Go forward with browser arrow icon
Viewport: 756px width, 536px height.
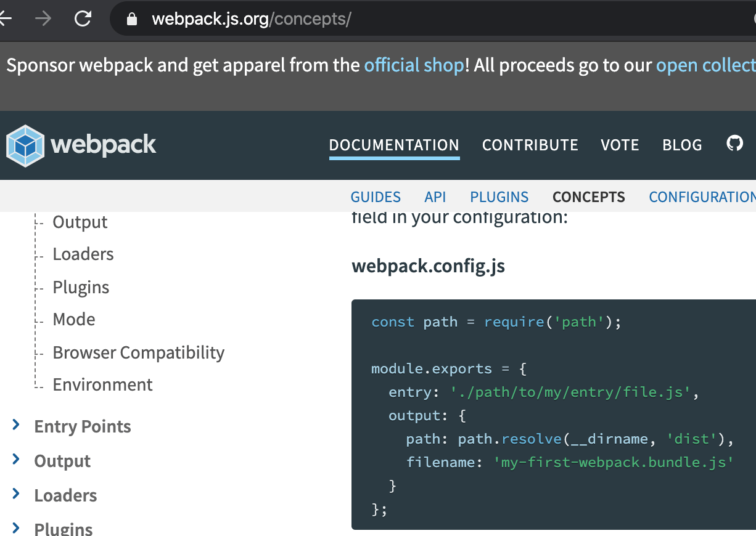(x=43, y=19)
